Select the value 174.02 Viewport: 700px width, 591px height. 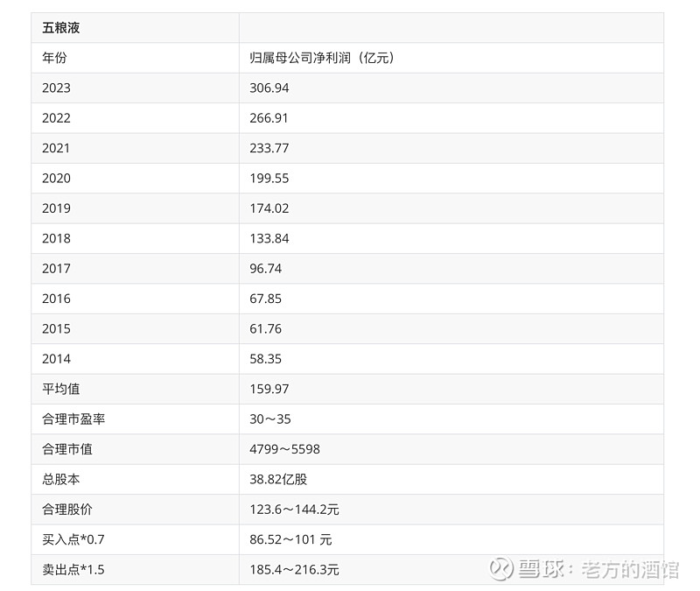269,208
